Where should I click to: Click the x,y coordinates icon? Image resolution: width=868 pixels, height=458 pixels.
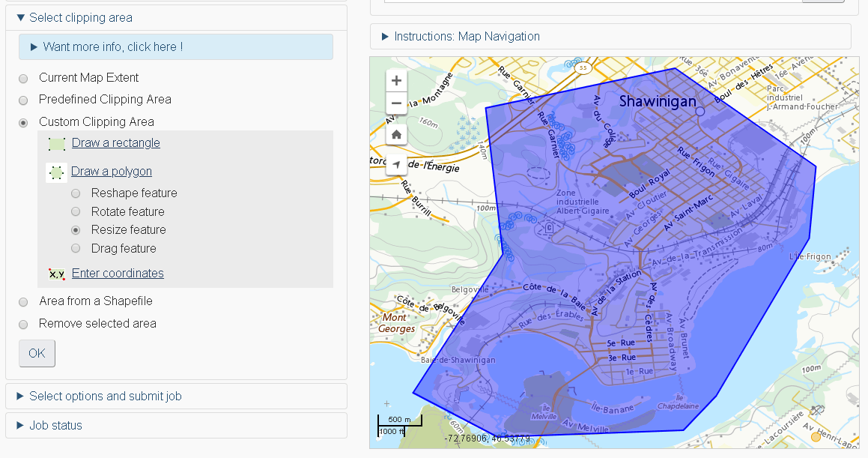[57, 273]
